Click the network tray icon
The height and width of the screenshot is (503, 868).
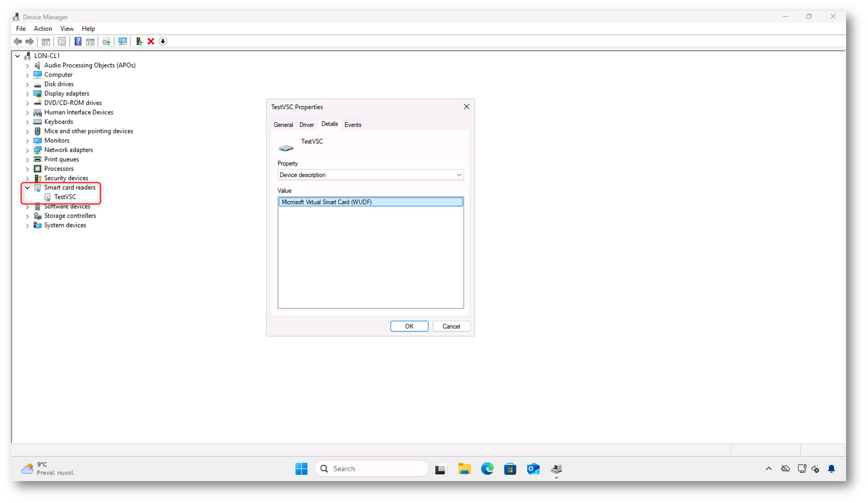(802, 469)
